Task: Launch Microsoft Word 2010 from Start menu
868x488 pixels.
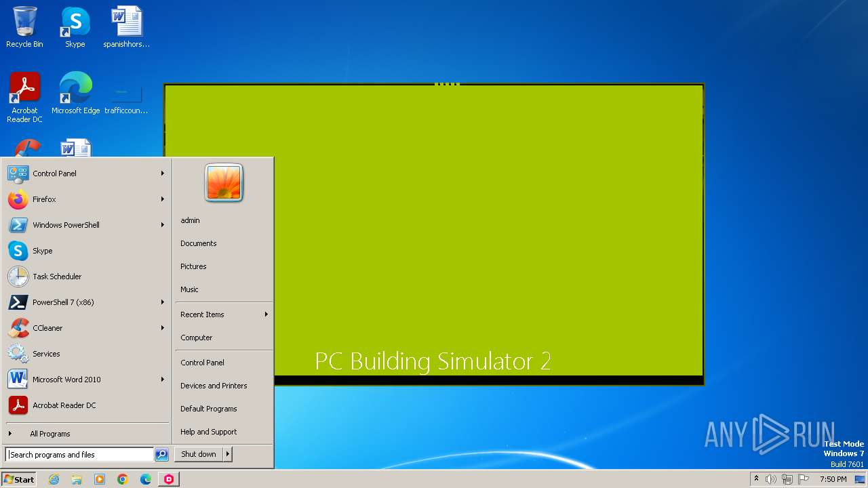Action: (x=86, y=380)
